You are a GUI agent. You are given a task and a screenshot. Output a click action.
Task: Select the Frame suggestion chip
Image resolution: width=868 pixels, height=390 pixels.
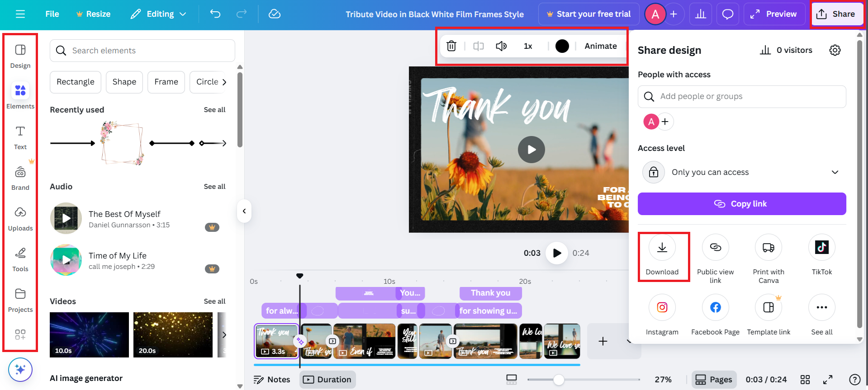[166, 82]
